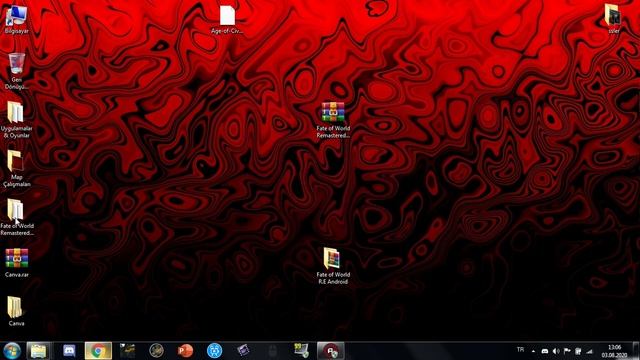Open PowerPoint from the taskbar

[185, 351]
